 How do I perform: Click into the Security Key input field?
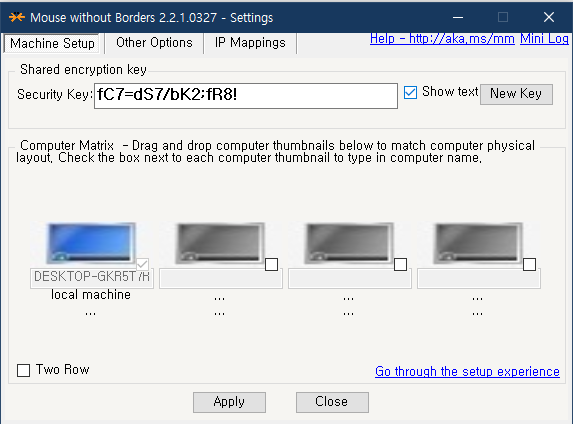(246, 96)
